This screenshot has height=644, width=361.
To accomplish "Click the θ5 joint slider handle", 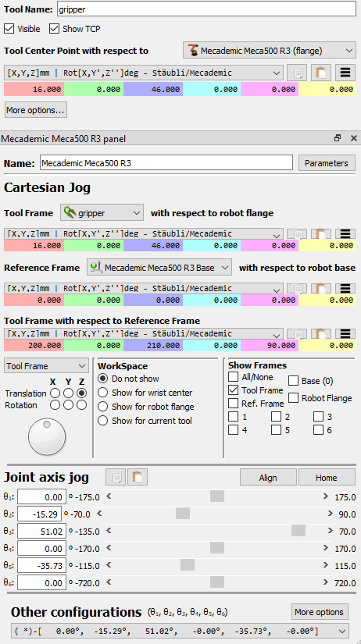I will 188,565.
